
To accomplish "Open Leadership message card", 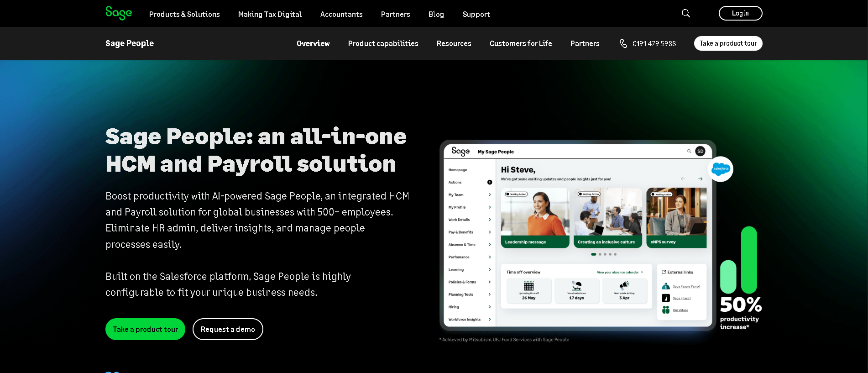I will (535, 218).
